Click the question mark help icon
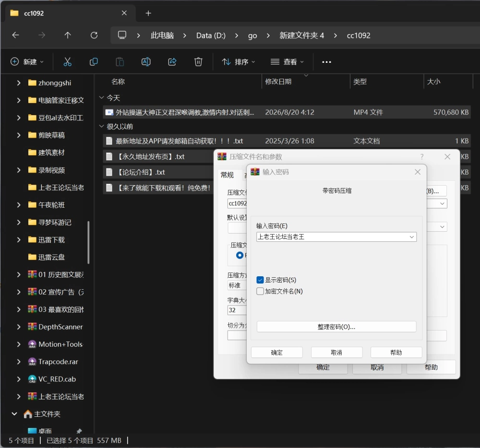Image resolution: width=480 pixels, height=448 pixels. 422,157
